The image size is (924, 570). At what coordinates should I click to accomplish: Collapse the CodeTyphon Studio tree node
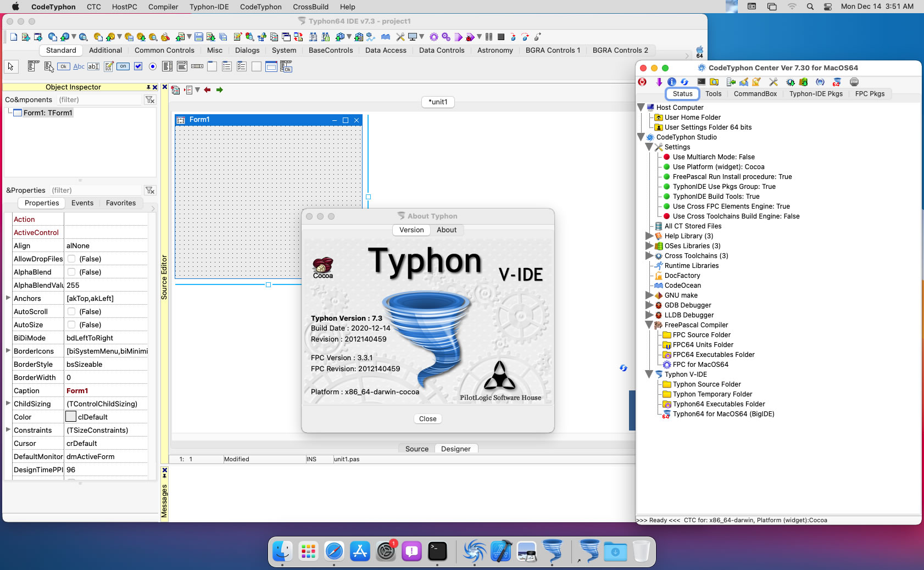[641, 137]
